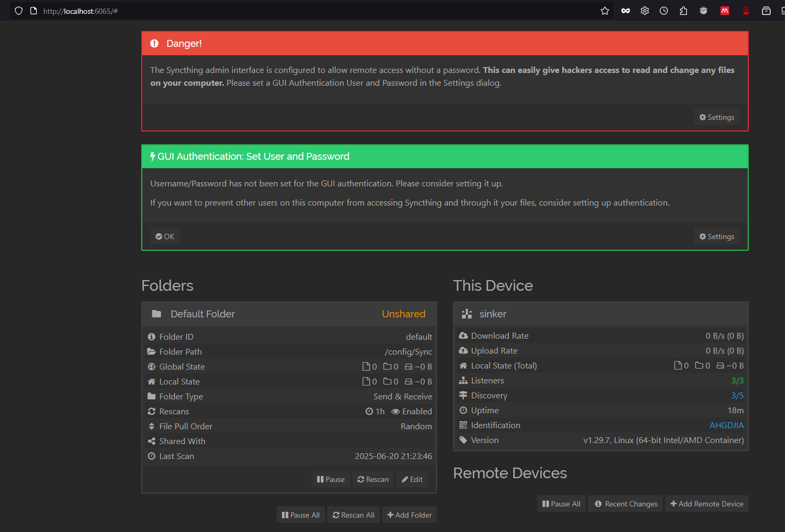
Task: Click the tracking protection shield icon
Action: click(19, 11)
